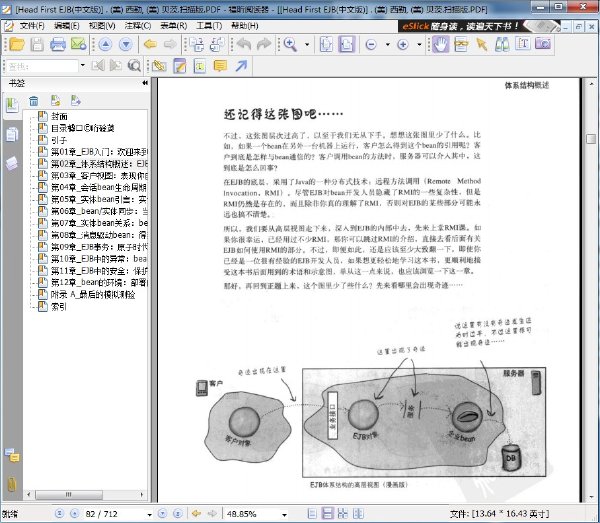
Task: Jump to last page in status bar
Action: pyautogui.click(x=178, y=513)
